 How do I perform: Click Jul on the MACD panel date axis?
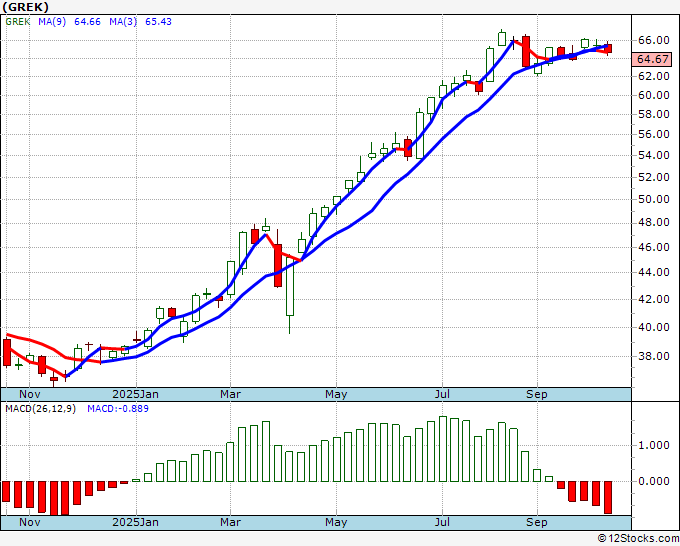(x=442, y=522)
